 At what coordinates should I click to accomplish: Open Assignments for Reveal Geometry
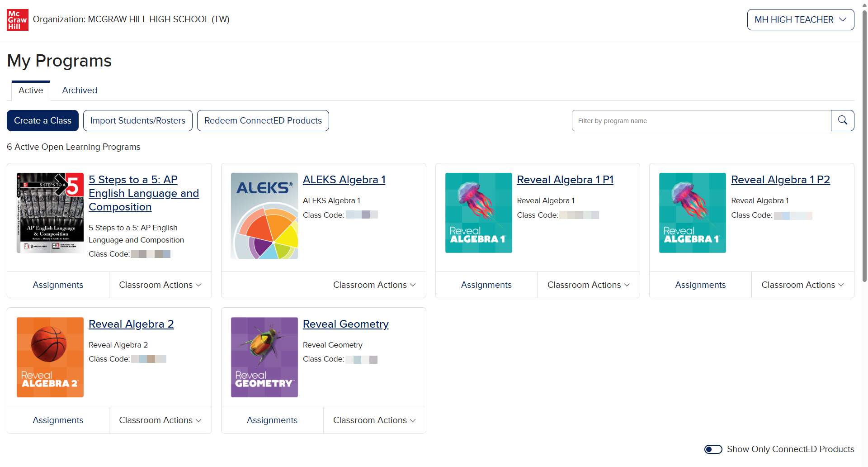pos(272,420)
